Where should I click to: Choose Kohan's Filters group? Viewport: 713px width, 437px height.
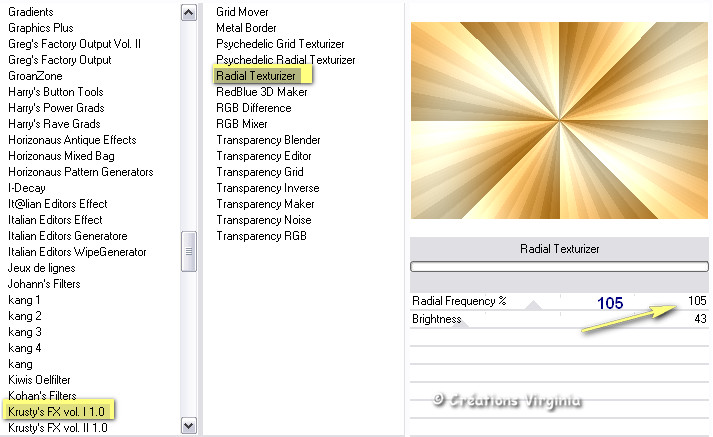(x=42, y=396)
